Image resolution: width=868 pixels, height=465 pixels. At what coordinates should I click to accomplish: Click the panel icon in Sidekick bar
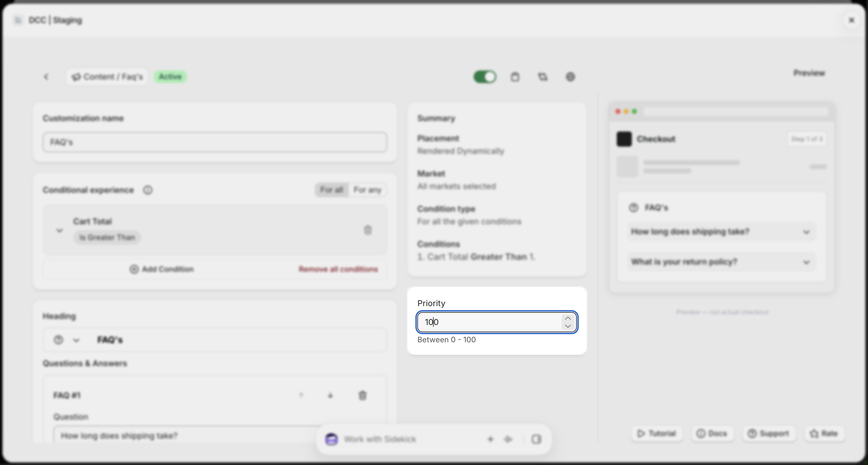point(536,440)
